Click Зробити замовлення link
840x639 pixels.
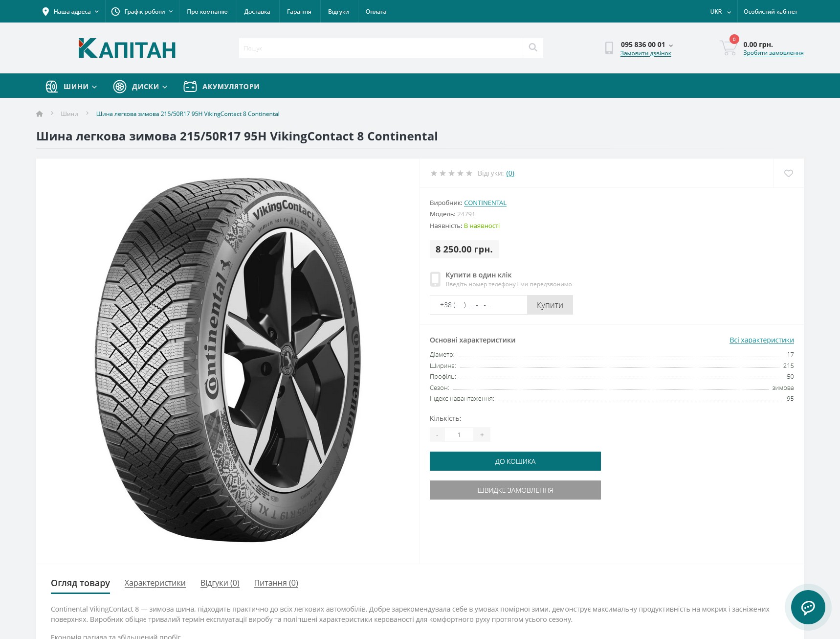(774, 53)
